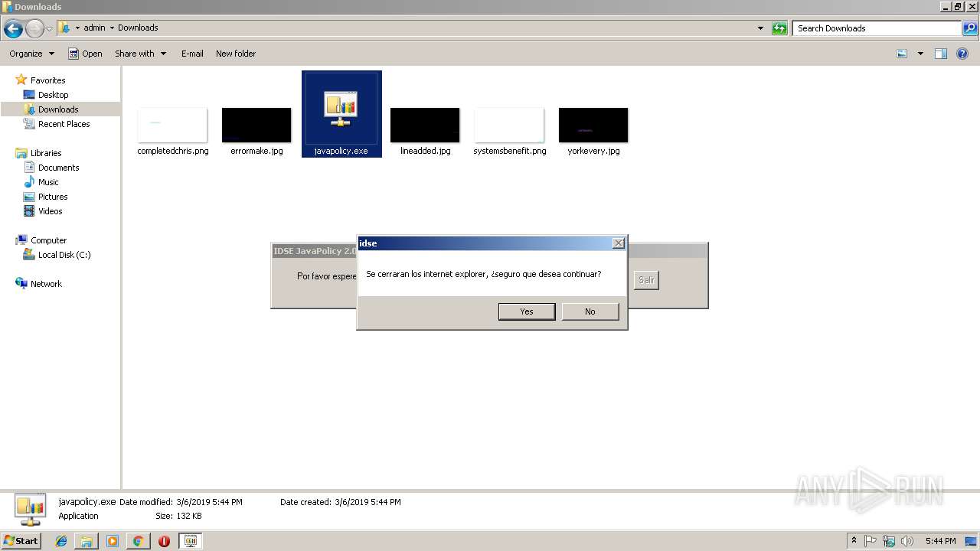Click the Search Downloads field
The width and height of the screenshot is (980, 551).
point(877,28)
